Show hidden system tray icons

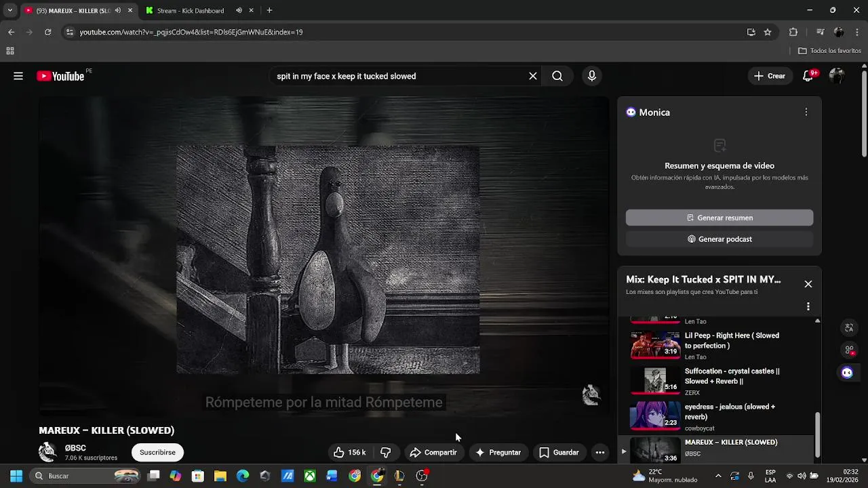[718, 476]
